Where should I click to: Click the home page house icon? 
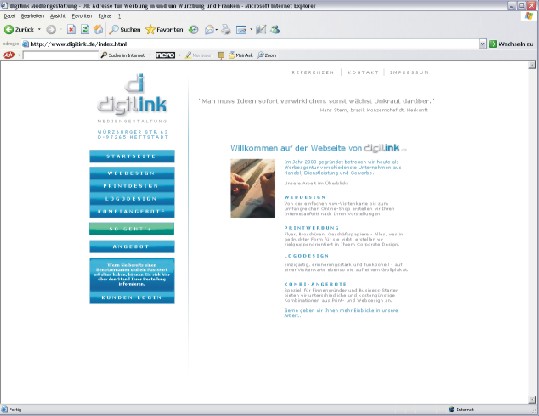98,30
